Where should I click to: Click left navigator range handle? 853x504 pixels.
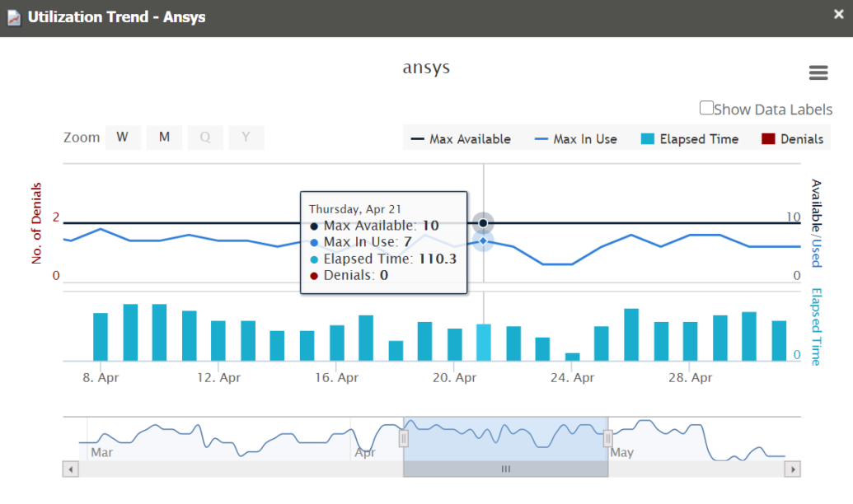pyautogui.click(x=404, y=438)
